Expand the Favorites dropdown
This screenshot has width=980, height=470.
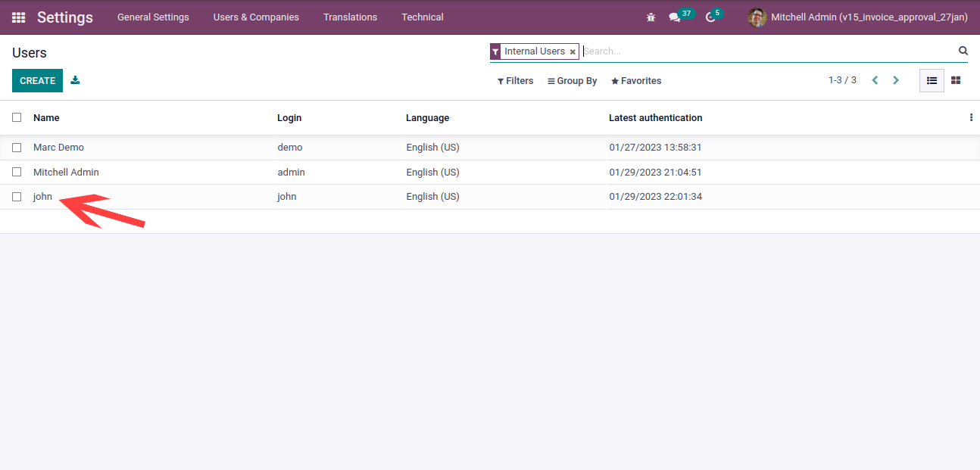[x=636, y=81]
